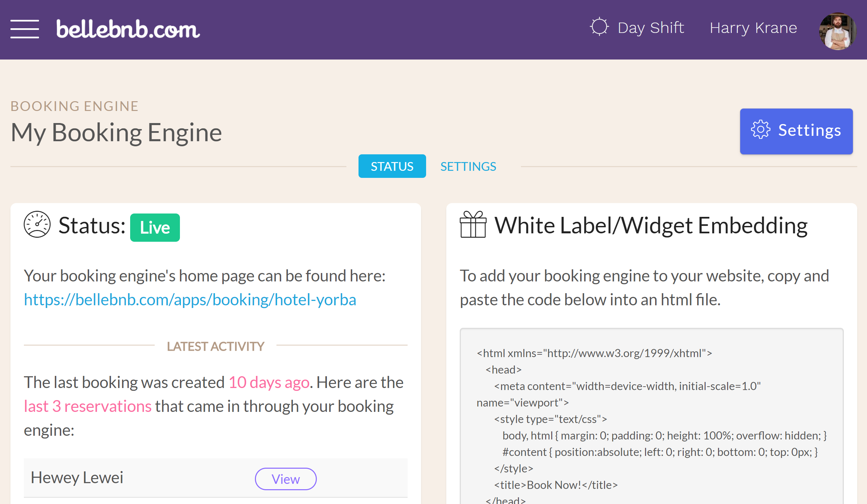
Task: Click Harry Krane's profile avatar
Action: click(837, 31)
